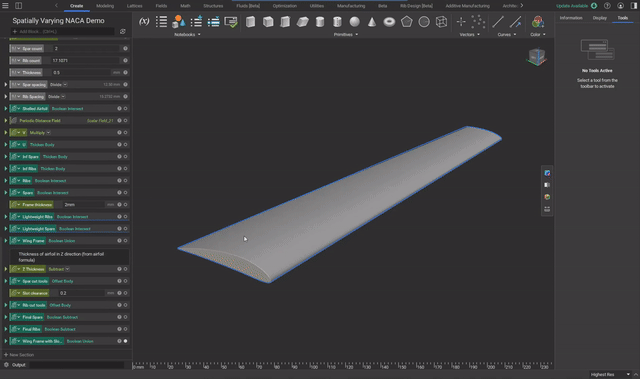Select the Cone primitive icon
640x379 pixels.
pyautogui.click(x=372, y=22)
